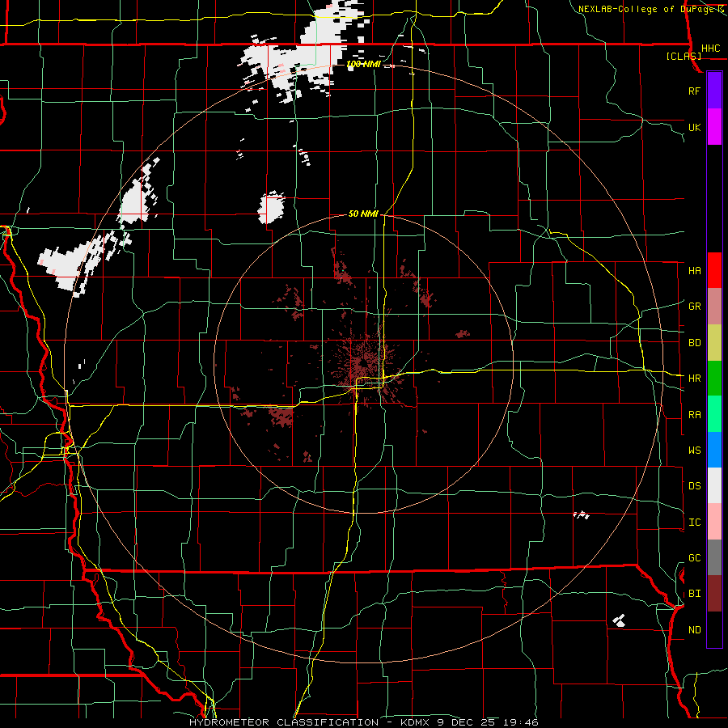Click the yellow BD legend swatch
This screenshot has height=728, width=728.
click(x=714, y=343)
